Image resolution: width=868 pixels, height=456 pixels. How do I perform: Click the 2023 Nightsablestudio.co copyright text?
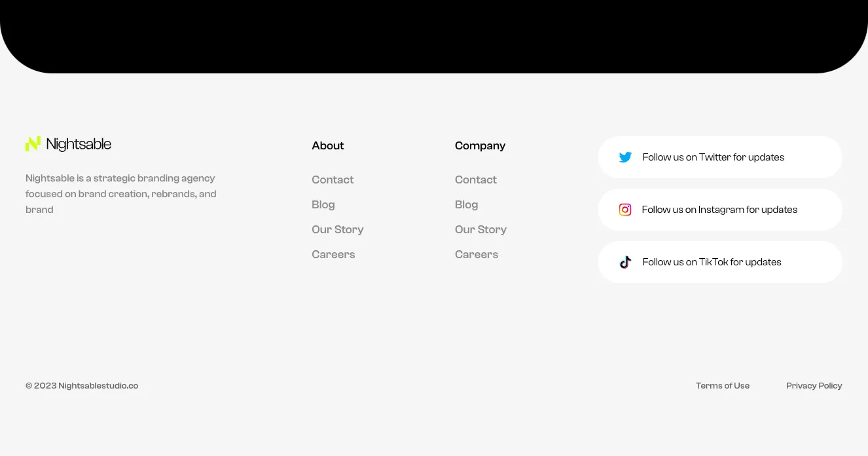point(82,386)
